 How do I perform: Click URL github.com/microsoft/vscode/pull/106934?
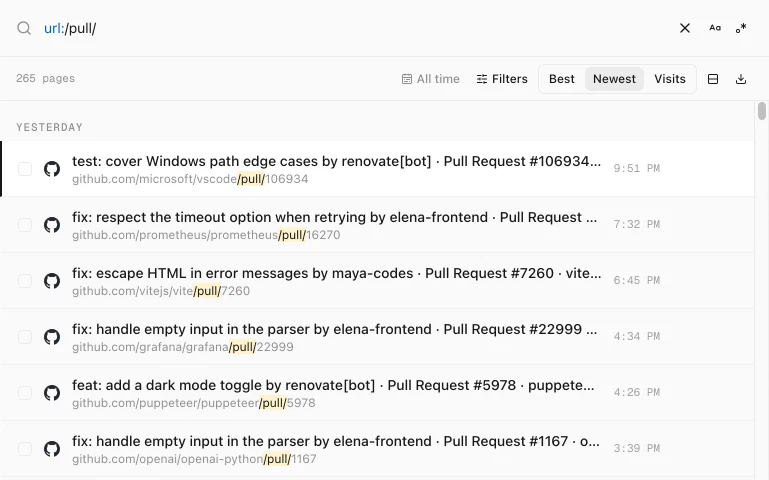pos(190,179)
